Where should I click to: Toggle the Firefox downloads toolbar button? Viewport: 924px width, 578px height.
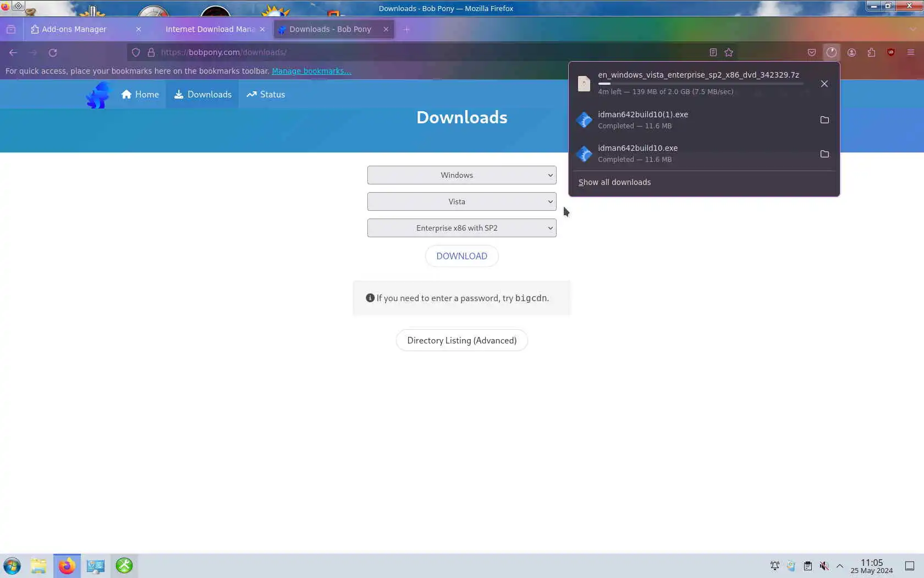(x=832, y=52)
